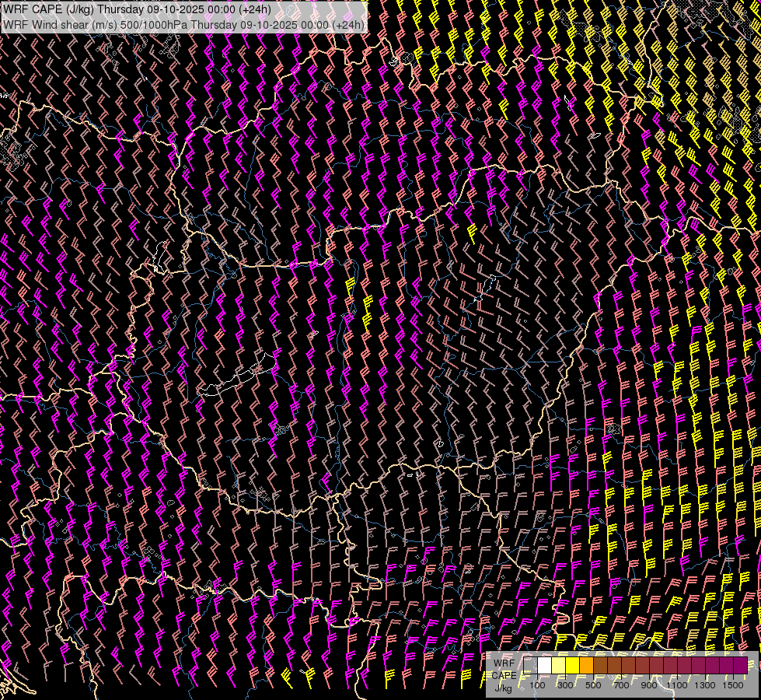Image resolution: width=761 pixels, height=700 pixels.
Task: Click the word CAPE inside the legend box
Action: pos(503,675)
